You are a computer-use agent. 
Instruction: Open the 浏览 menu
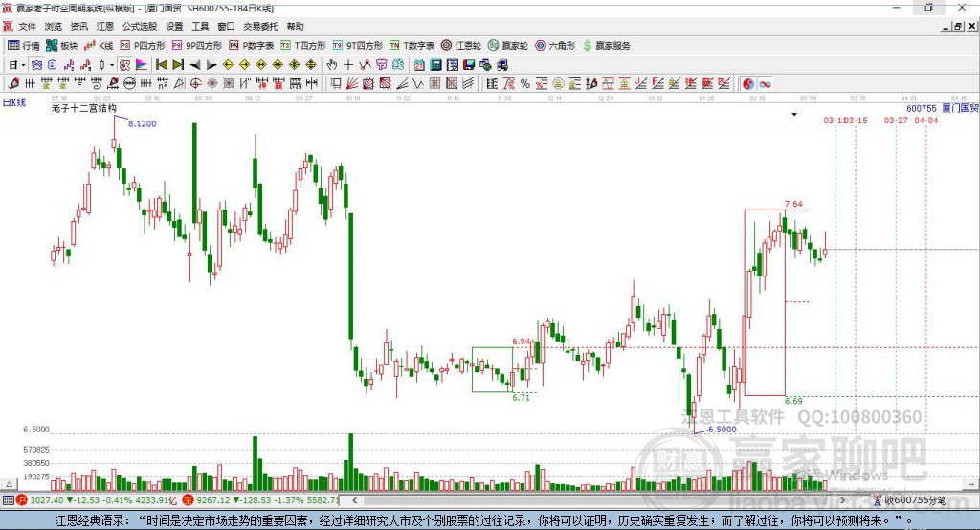point(54,26)
